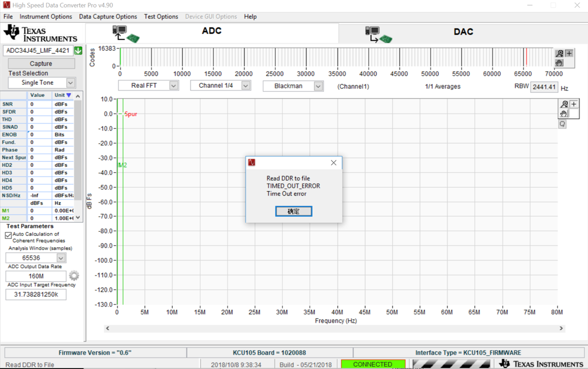588x369 pixels.
Task: Click the SINAD row label in results table
Action: click(x=14, y=127)
